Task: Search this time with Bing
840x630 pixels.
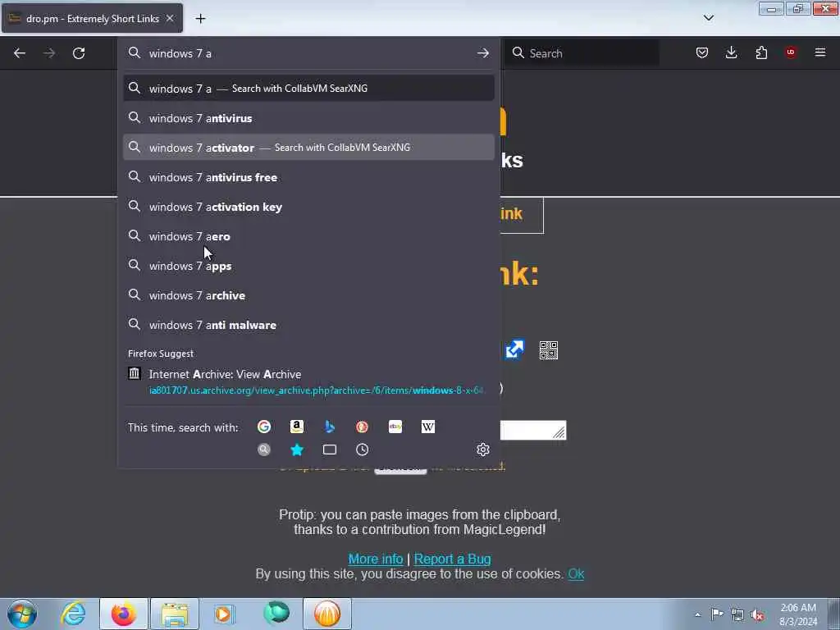Action: [x=330, y=427]
